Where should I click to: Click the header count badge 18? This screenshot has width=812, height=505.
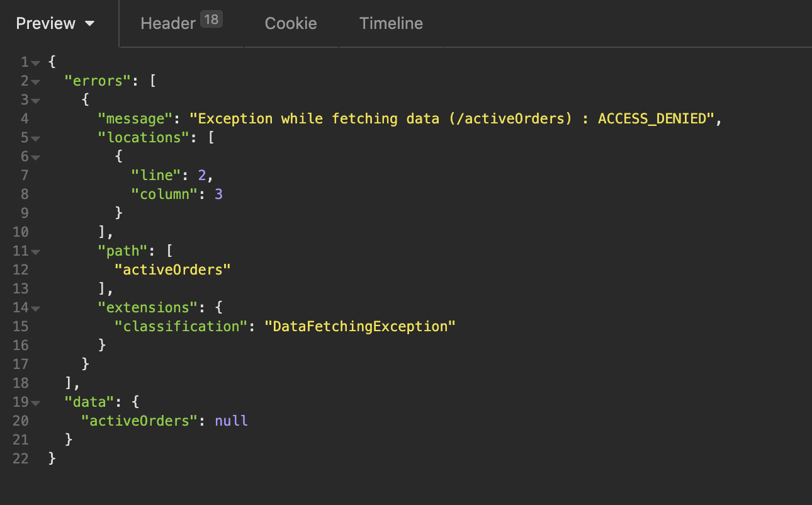[211, 20]
